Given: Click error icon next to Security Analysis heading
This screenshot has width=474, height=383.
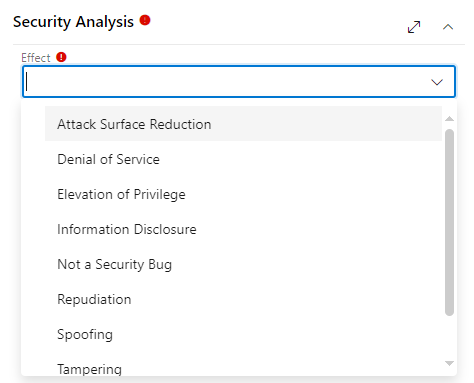Looking at the screenshot, I should coord(145,20).
